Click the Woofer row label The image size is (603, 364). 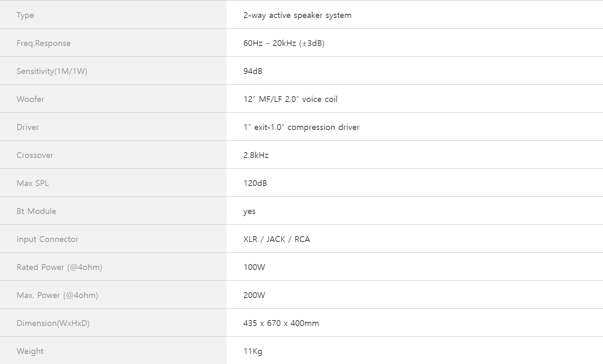click(31, 99)
